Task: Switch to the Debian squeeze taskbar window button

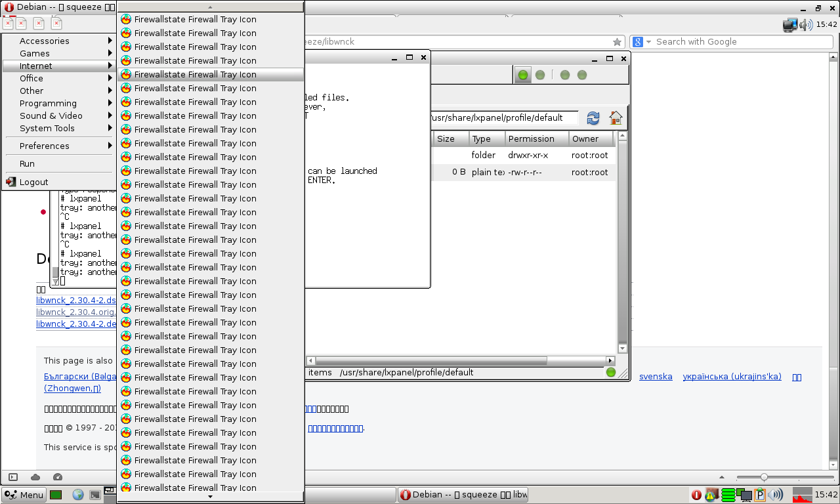Action: tap(463, 495)
